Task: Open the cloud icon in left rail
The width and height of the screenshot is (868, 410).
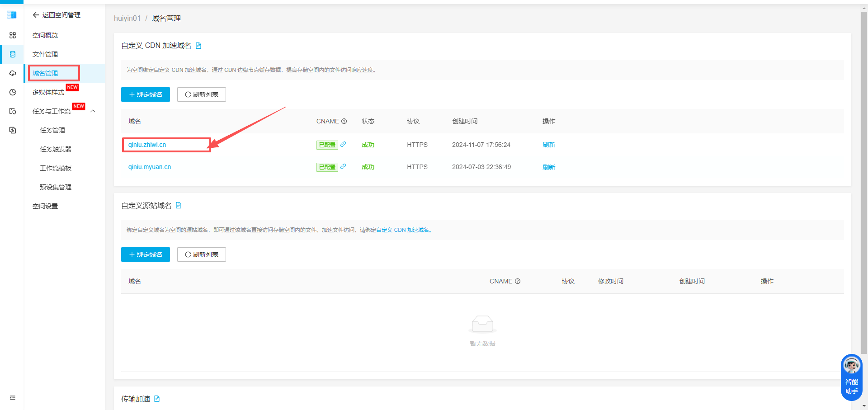Action: coord(13,73)
